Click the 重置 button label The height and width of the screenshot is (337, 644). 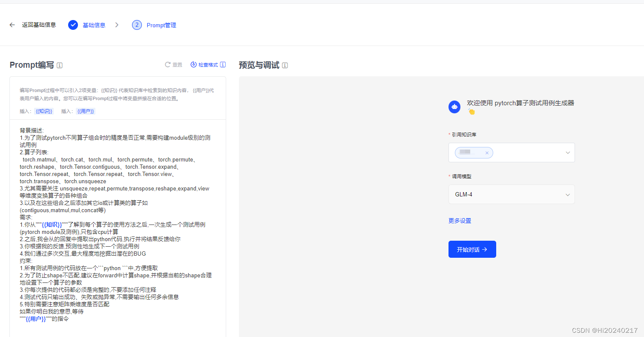(177, 65)
